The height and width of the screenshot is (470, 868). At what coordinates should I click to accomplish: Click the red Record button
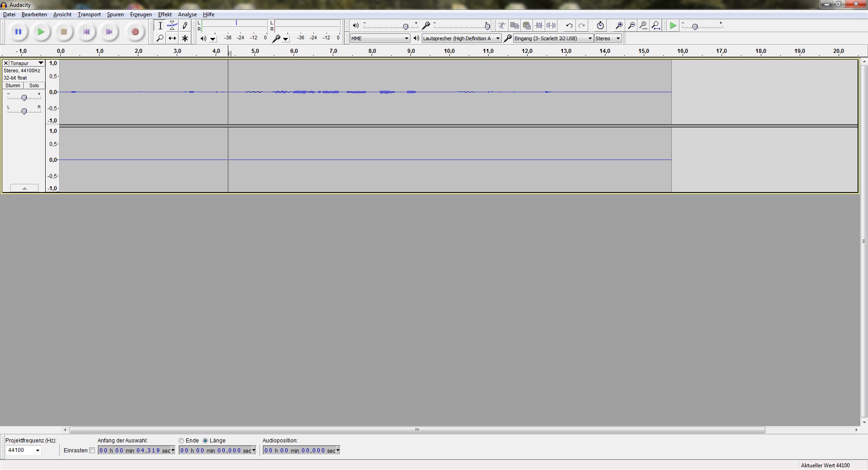coord(135,32)
